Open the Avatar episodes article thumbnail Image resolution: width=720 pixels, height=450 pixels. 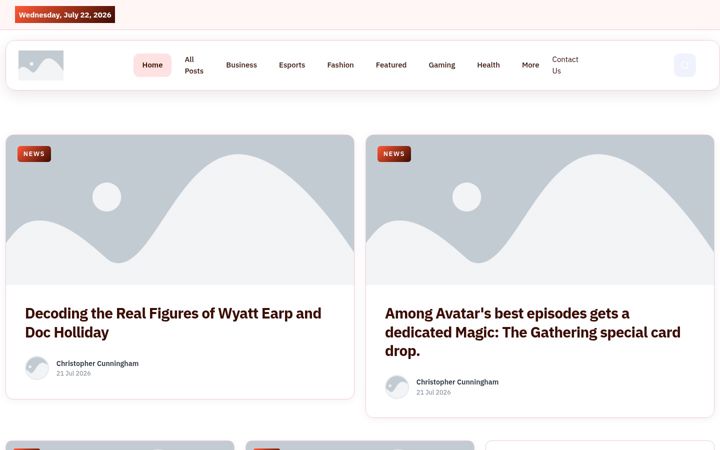pos(540,210)
